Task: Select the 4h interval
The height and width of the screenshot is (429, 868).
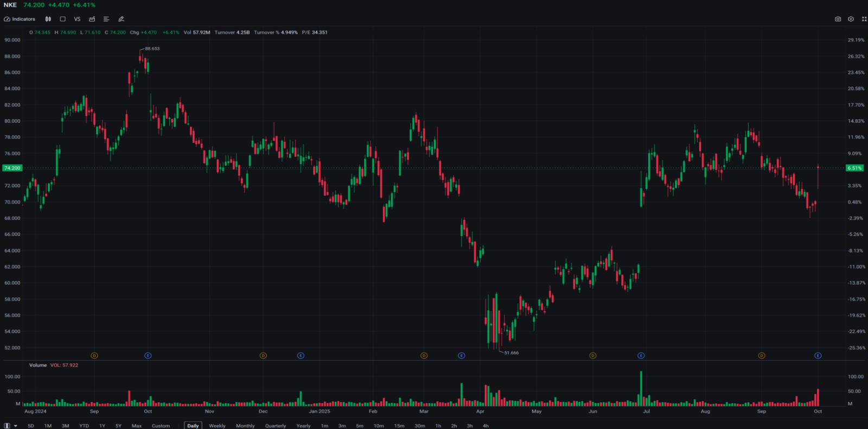Action: click(486, 426)
